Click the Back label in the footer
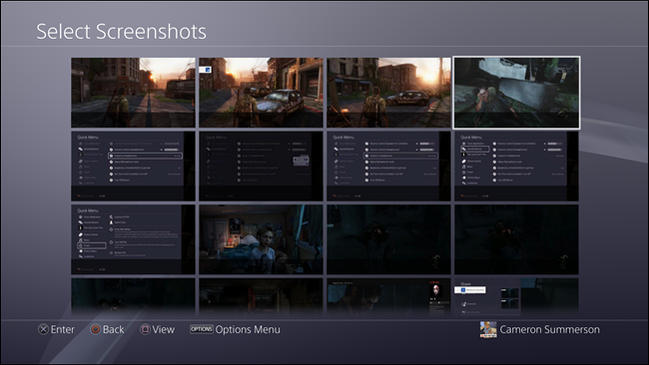 tap(113, 329)
